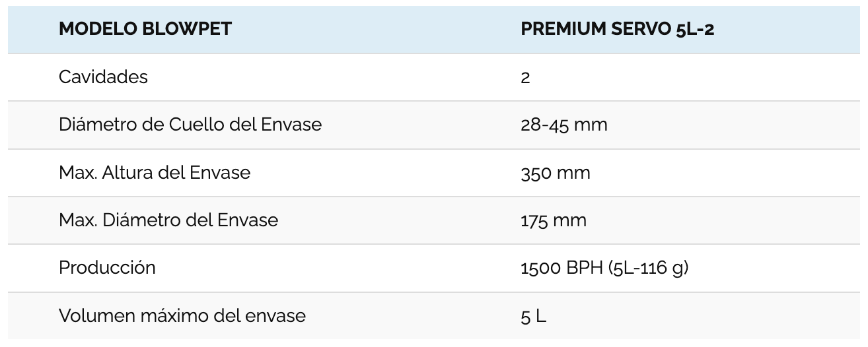Click the 175 mm diameter value
Viewport: 868px width, 347px height.
(554, 221)
